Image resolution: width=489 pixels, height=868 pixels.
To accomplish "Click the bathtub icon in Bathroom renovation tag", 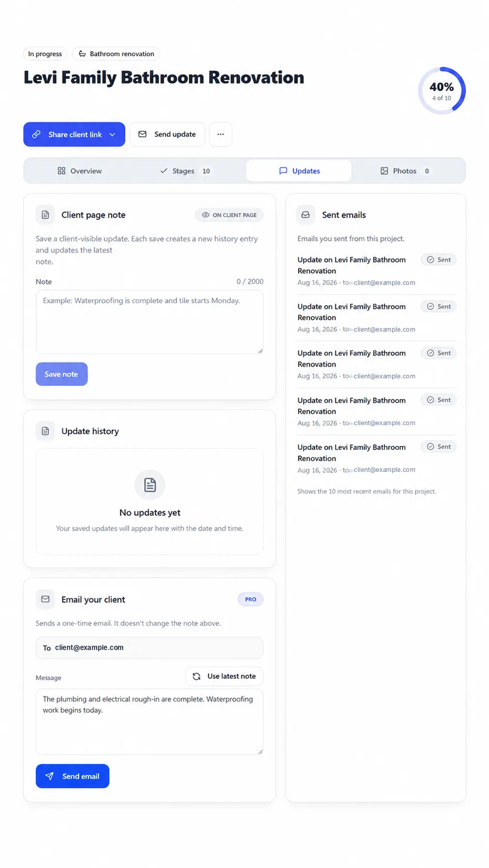I will coord(82,54).
